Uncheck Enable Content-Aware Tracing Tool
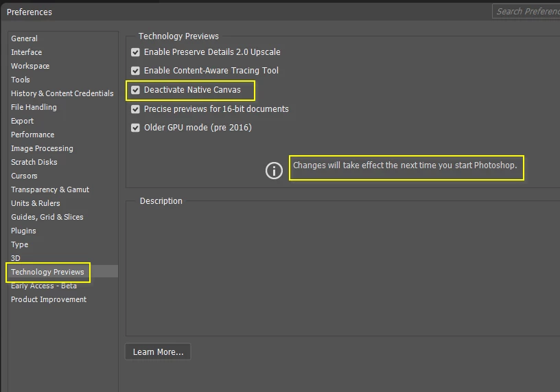Viewport: 560px width, 392px height. (x=135, y=71)
